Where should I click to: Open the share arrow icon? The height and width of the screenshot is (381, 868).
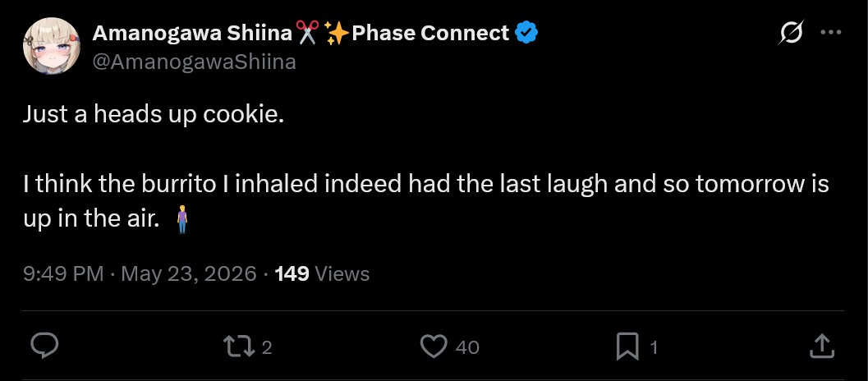822,347
